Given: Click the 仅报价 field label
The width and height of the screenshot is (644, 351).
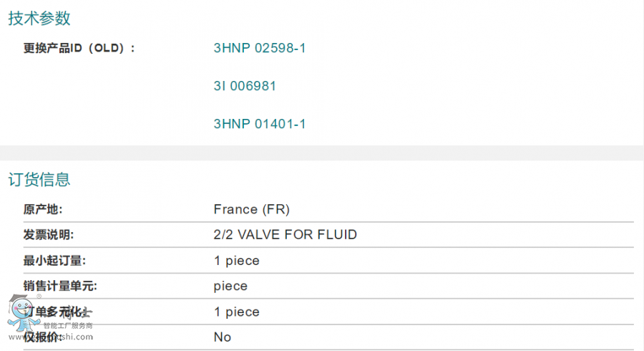Looking at the screenshot, I should pos(43,337).
